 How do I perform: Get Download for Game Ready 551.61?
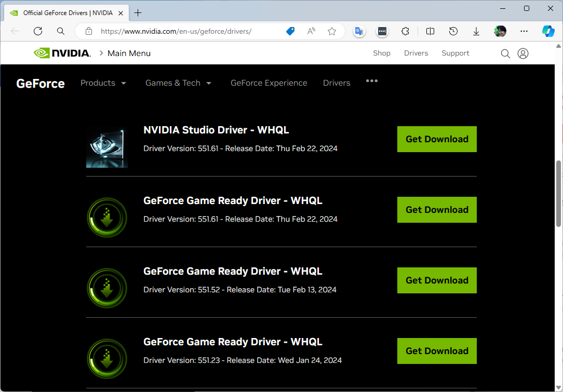point(437,210)
